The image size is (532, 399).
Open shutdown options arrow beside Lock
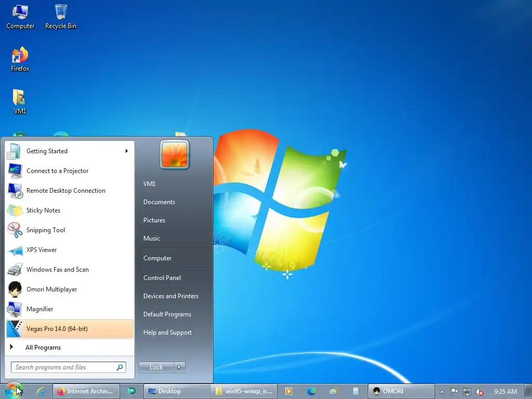pos(179,367)
